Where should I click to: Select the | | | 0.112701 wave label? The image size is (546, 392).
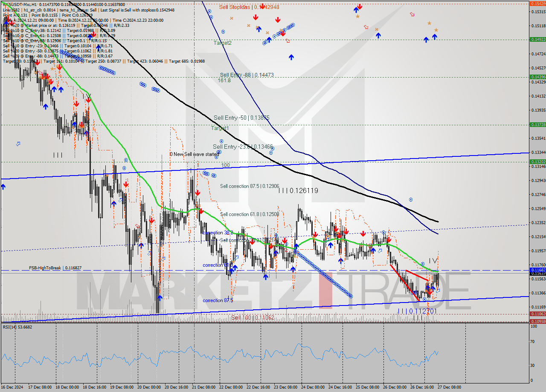pyautogui.click(x=417, y=311)
